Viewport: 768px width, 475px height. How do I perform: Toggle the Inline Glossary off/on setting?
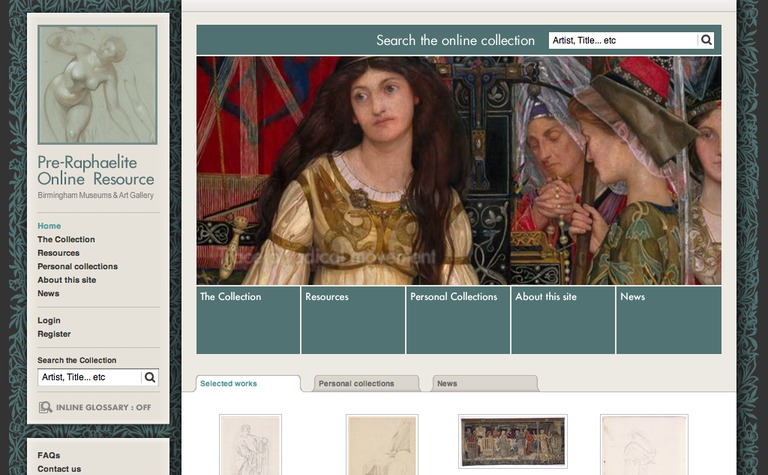(103, 408)
